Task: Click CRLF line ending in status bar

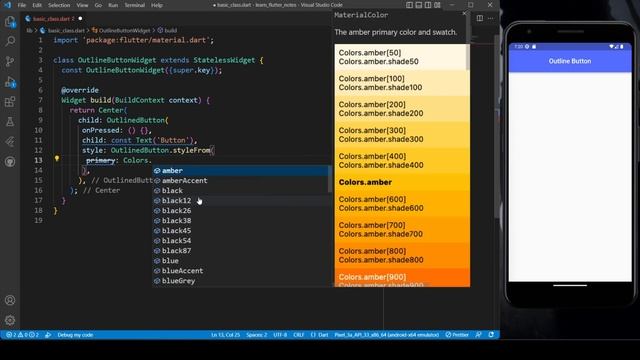Action: click(x=298, y=335)
